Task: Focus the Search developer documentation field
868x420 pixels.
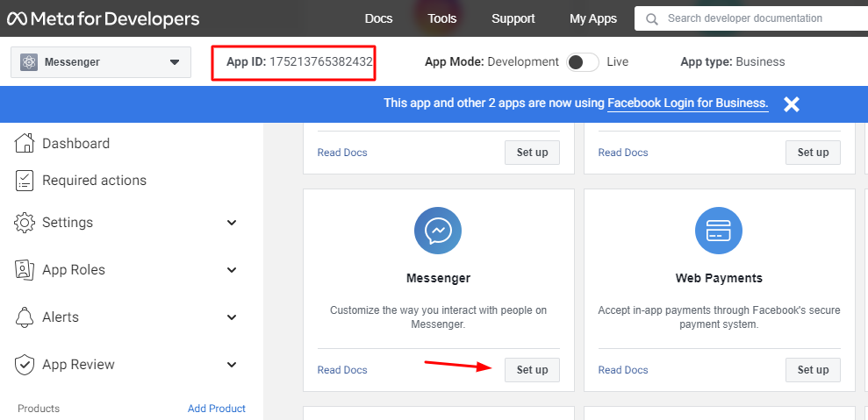Action: [751, 18]
